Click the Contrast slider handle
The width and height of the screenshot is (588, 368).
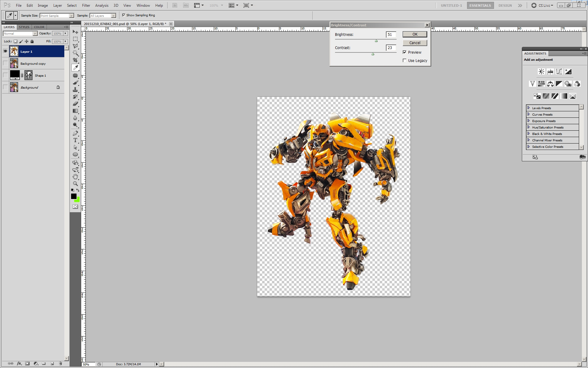tap(373, 54)
